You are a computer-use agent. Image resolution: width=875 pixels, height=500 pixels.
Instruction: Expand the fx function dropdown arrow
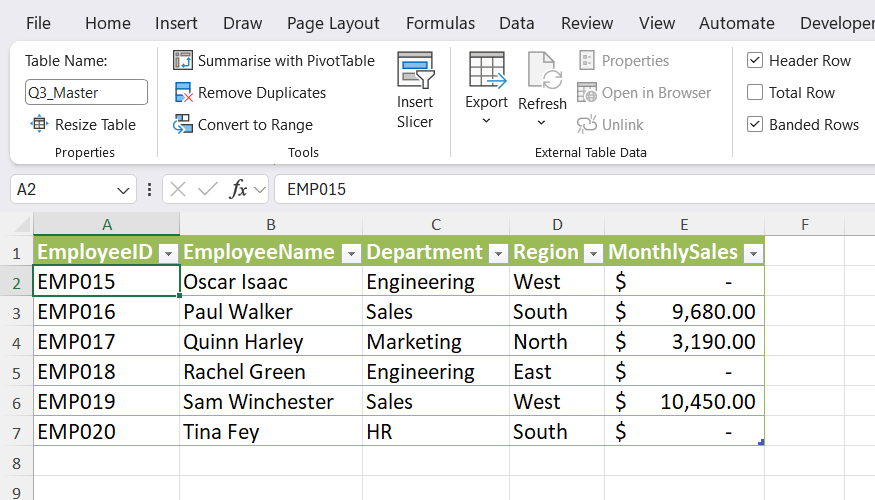[x=259, y=190]
